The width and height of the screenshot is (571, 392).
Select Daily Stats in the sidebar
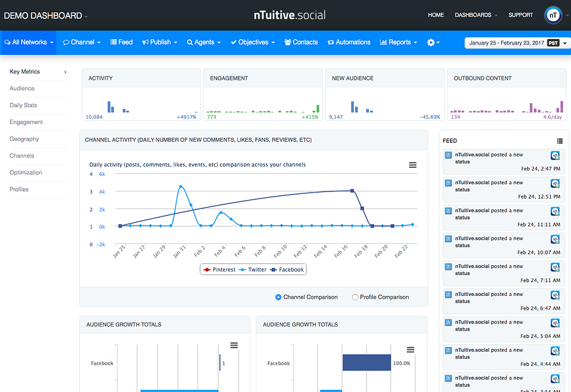pos(24,105)
